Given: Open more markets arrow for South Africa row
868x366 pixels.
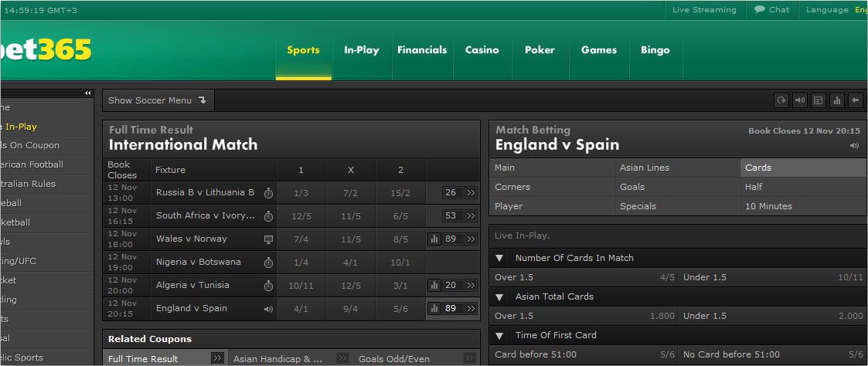Looking at the screenshot, I should pos(471,215).
